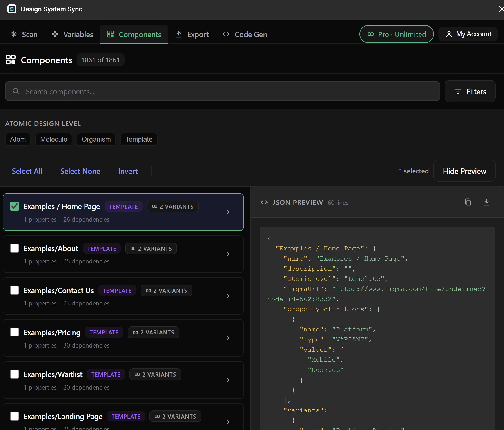Toggle the Atom level filter chip
The width and height of the screenshot is (504, 430).
18,139
